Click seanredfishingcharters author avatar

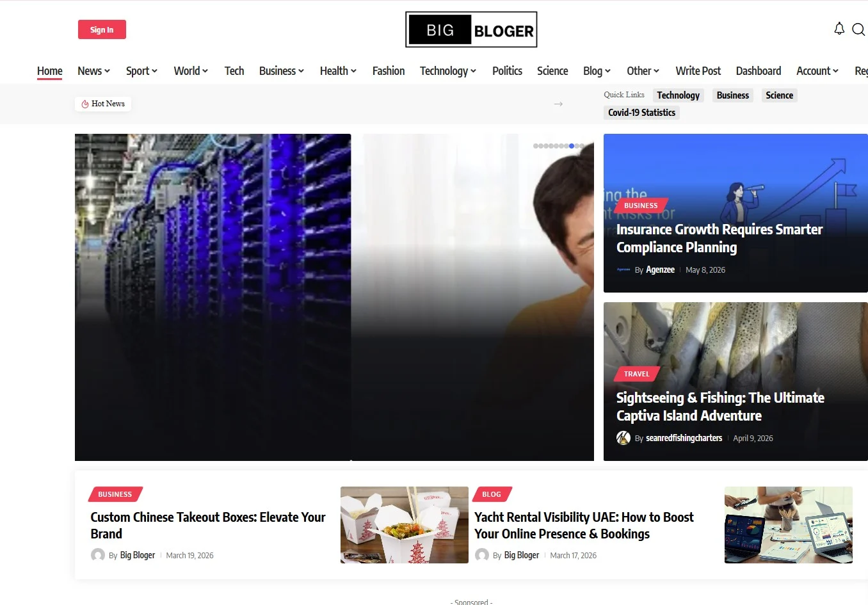(x=623, y=438)
